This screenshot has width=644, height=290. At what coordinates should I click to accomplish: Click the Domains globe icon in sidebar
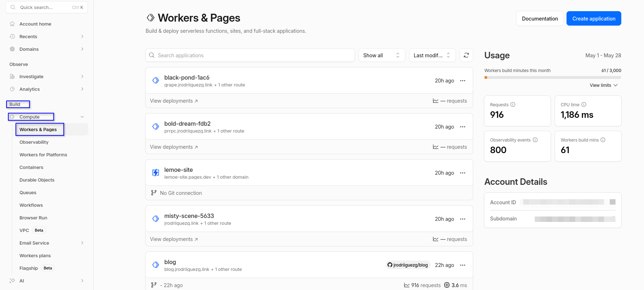tap(12, 49)
